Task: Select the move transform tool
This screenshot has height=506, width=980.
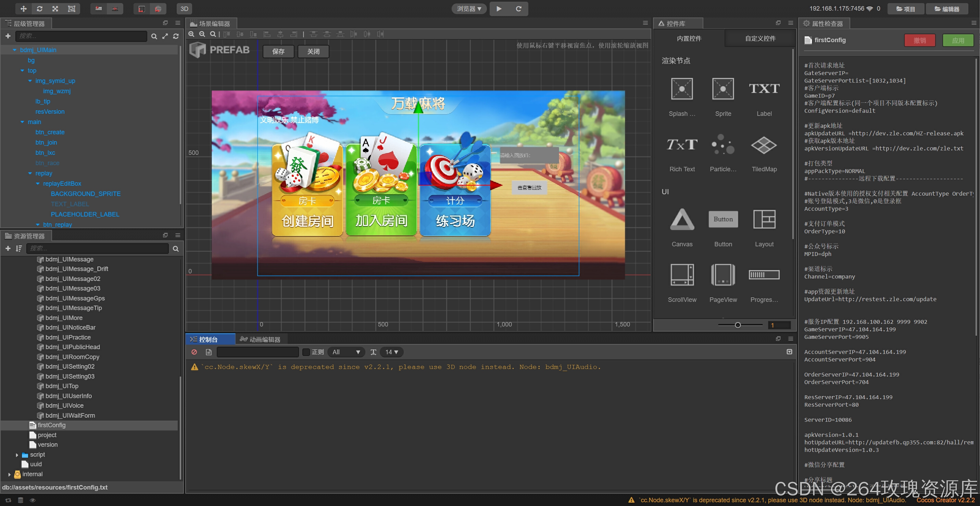Action: point(24,9)
